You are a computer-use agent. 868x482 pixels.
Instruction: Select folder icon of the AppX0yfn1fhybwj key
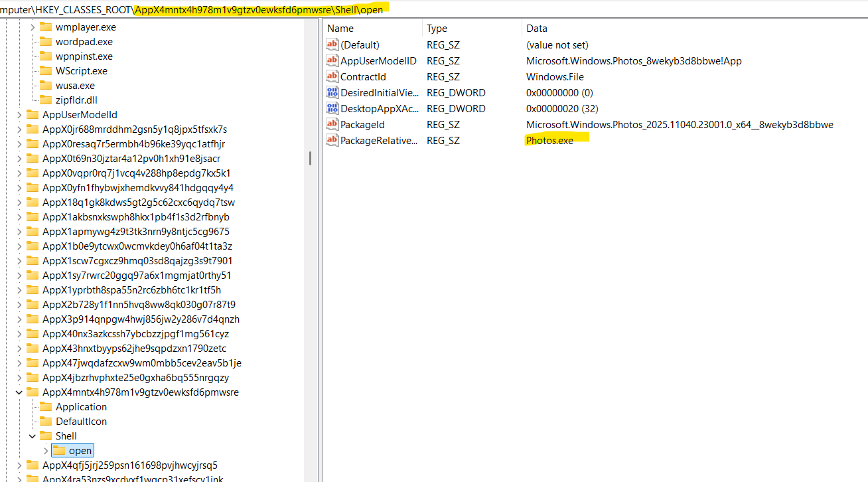click(33, 188)
